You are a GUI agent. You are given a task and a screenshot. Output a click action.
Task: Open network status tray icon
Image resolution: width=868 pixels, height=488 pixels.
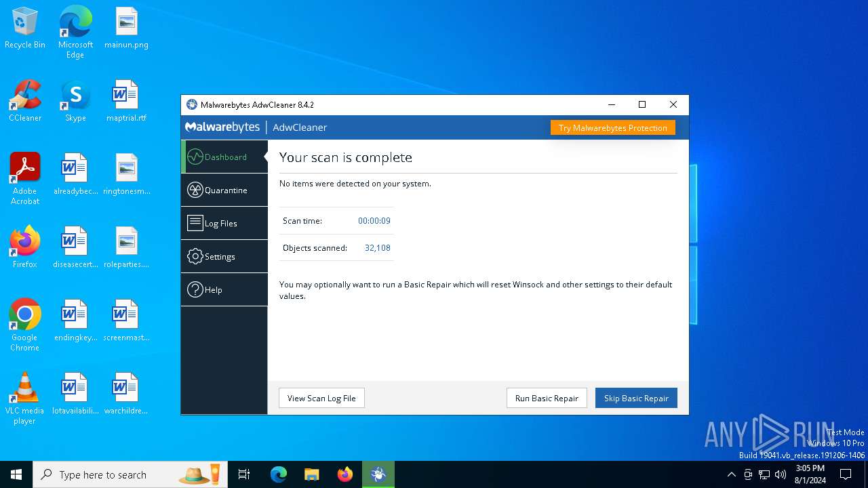point(764,474)
